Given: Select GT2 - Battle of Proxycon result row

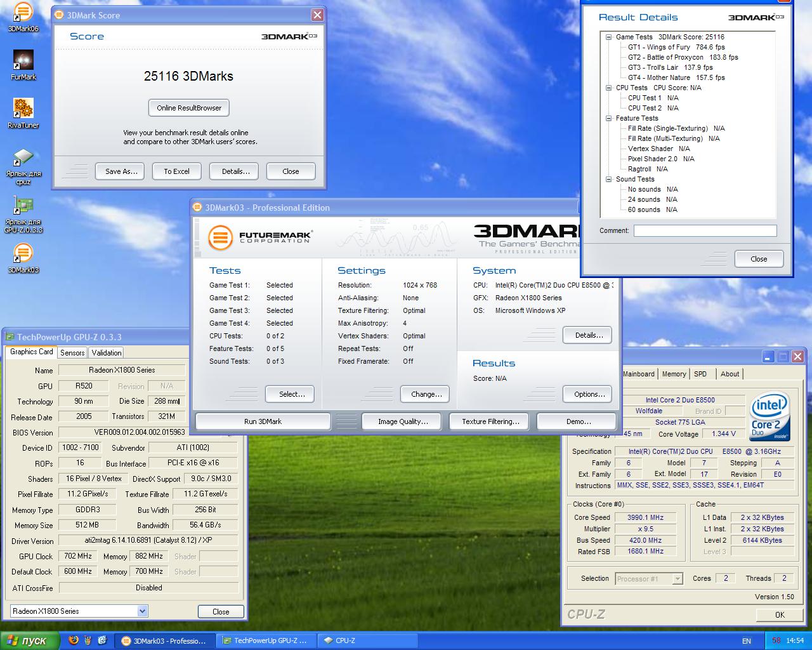Looking at the screenshot, I should 683,57.
